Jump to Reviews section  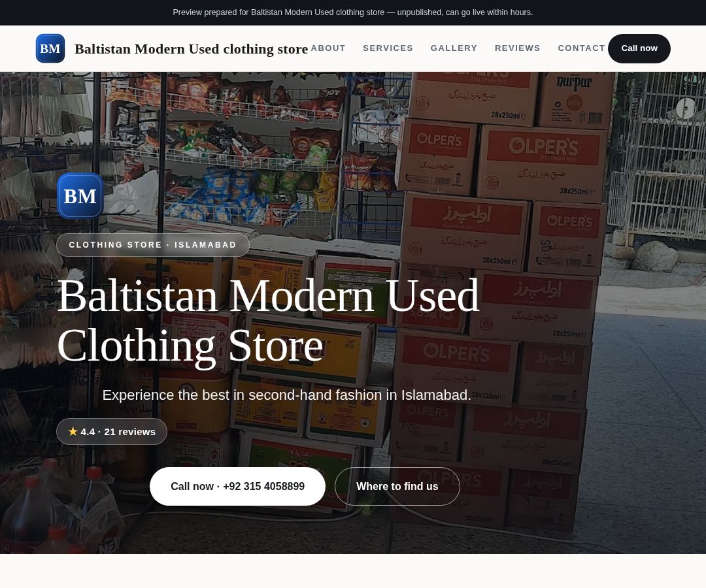click(517, 48)
